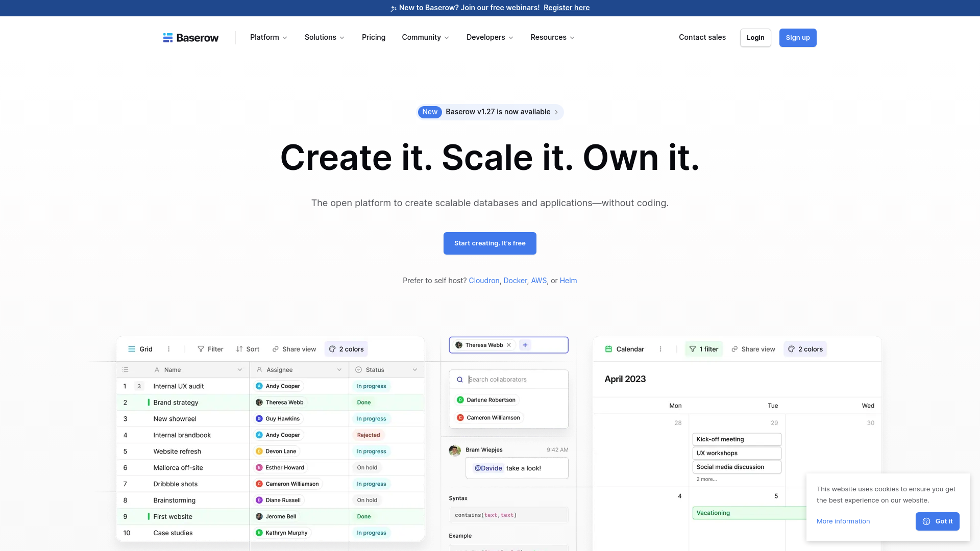
Task: Open the AWS self-host link
Action: pos(538,281)
